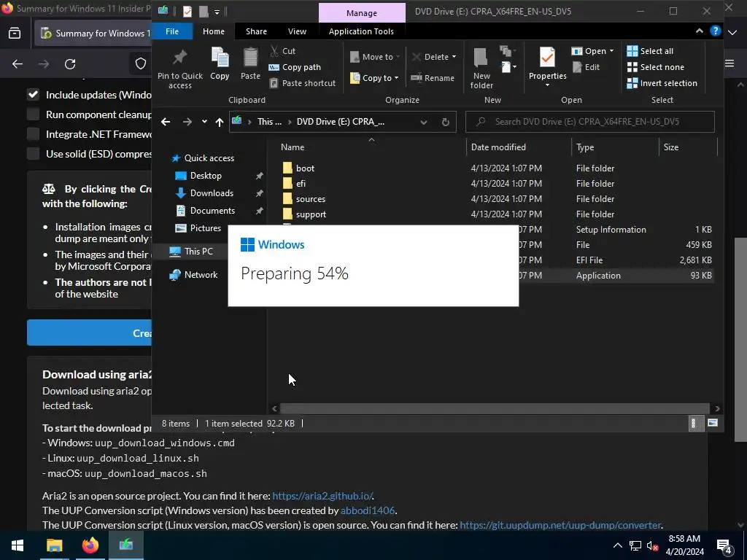747x560 pixels.
Task: Uncheck Include updates checkbox
Action: click(33, 94)
